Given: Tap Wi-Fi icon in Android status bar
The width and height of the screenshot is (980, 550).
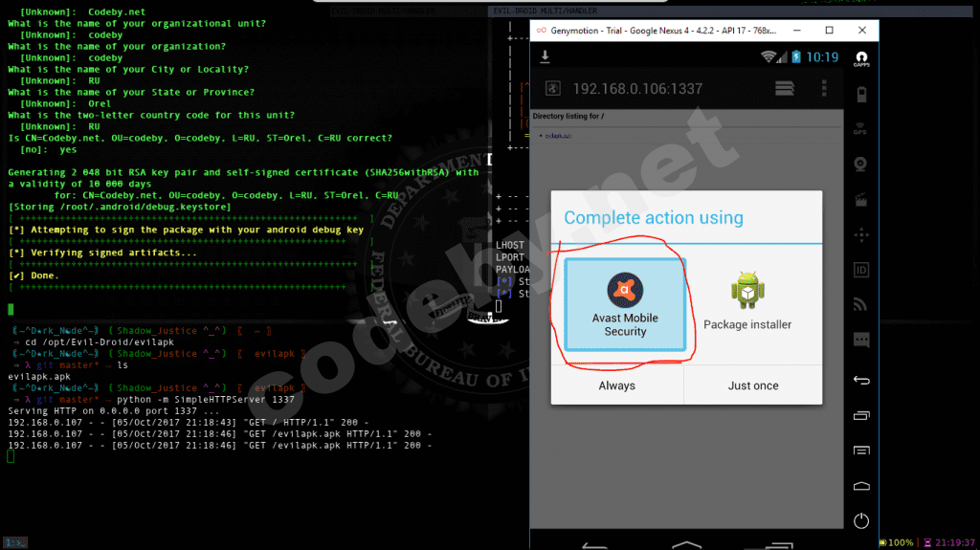Looking at the screenshot, I should 768,56.
